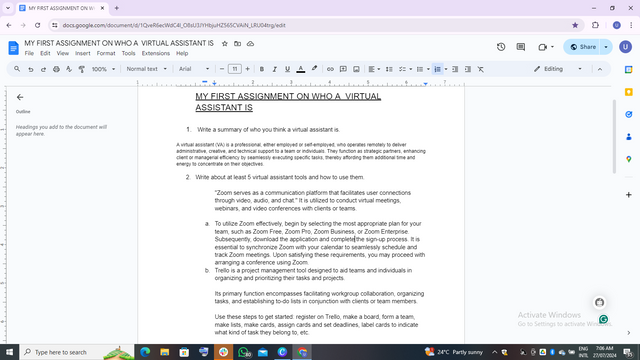The width and height of the screenshot is (640, 360).
Task: Open the Windows Start menu
Action: click(9, 352)
